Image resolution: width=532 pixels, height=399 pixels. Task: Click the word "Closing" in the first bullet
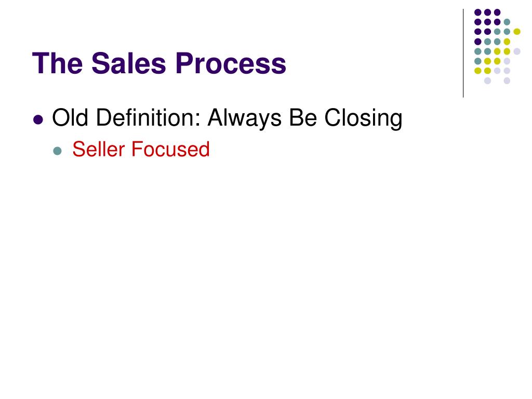(x=363, y=118)
